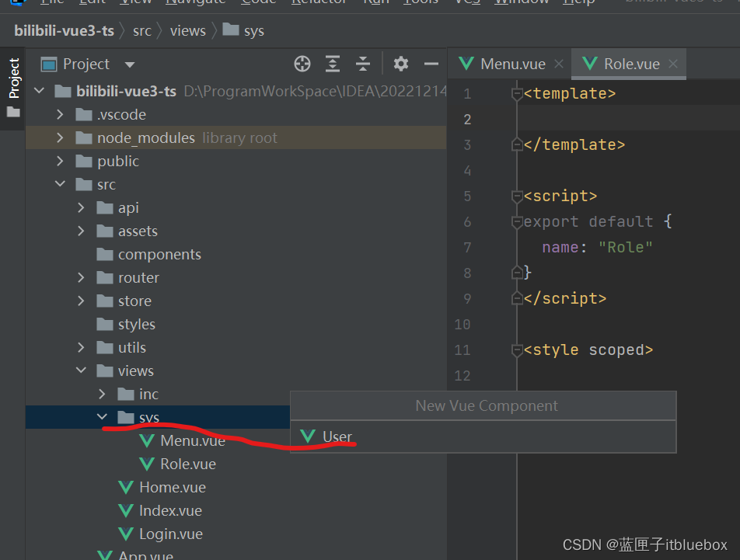The height and width of the screenshot is (560, 740).
Task: Click Vue icon next to Login.vue
Action: pyautogui.click(x=126, y=534)
